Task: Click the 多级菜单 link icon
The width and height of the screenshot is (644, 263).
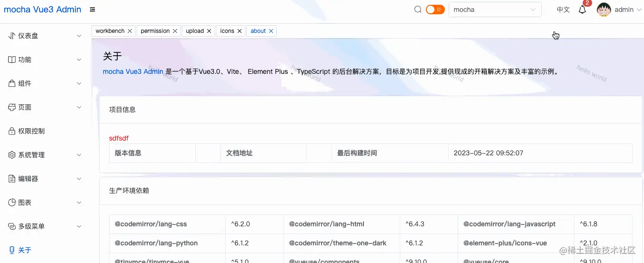Action: tap(12, 226)
